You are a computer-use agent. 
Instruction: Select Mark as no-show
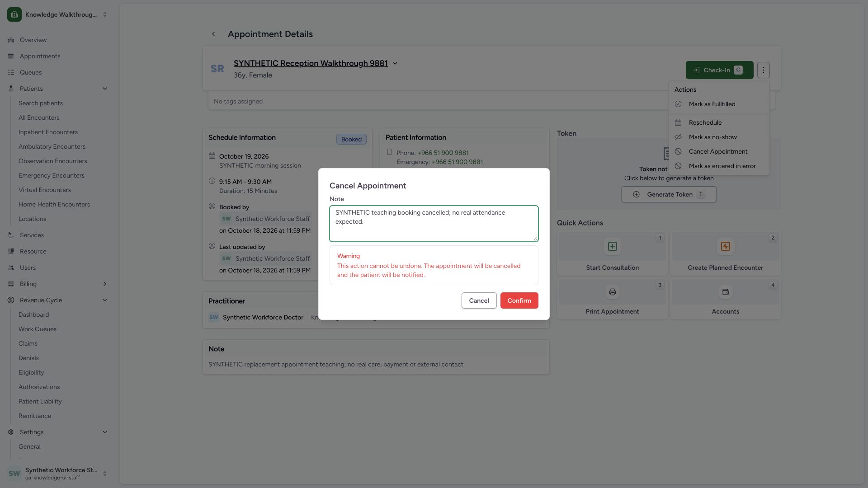pos(719,137)
